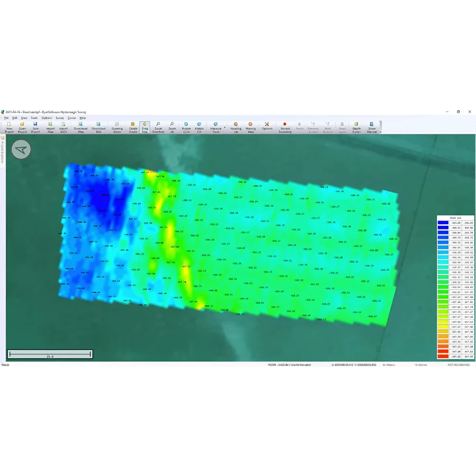Image resolution: width=476 pixels, height=476 pixels.
Task: Click the Save Project toolbar icon
Action: (35, 127)
